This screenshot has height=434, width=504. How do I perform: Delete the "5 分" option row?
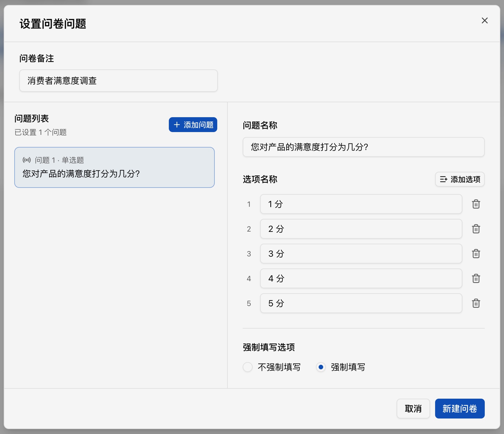pyautogui.click(x=476, y=303)
